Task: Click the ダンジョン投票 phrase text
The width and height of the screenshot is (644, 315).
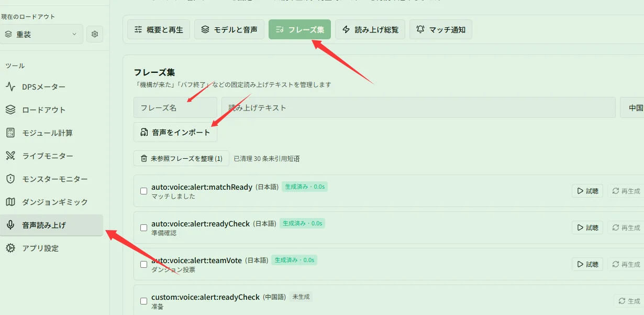Action: pyautogui.click(x=173, y=270)
